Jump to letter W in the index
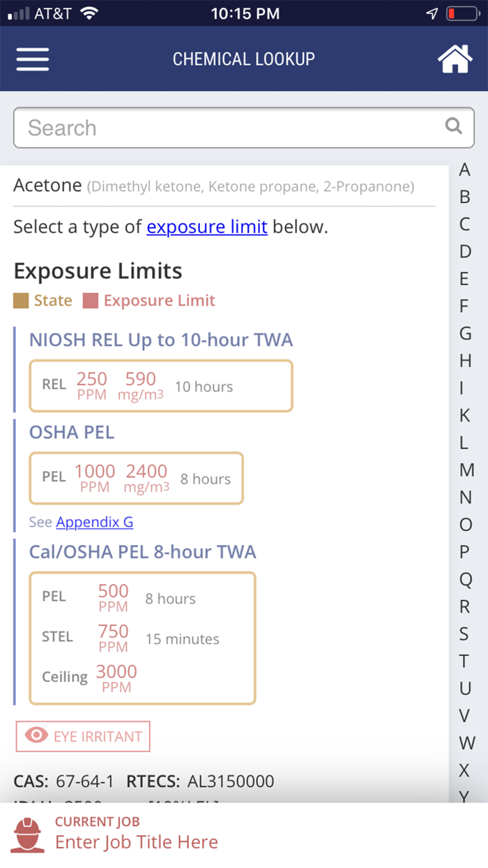Viewport: 488px width, 868px height. pyautogui.click(x=466, y=742)
